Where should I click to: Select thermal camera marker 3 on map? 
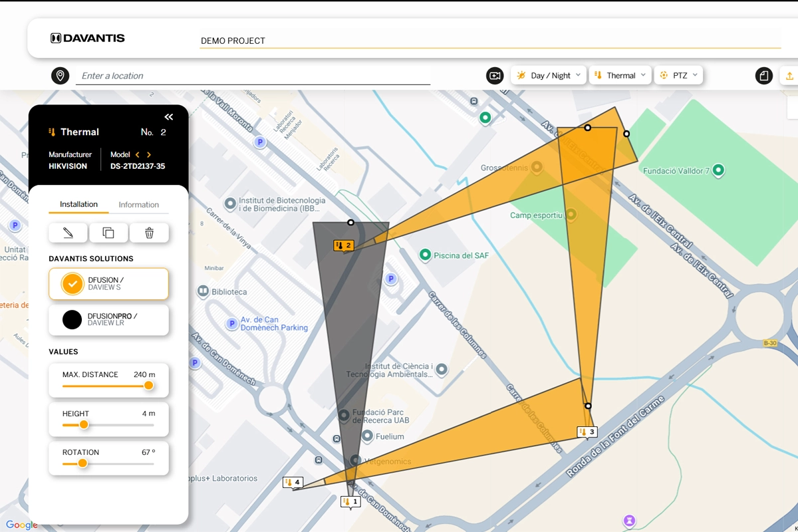click(x=587, y=432)
